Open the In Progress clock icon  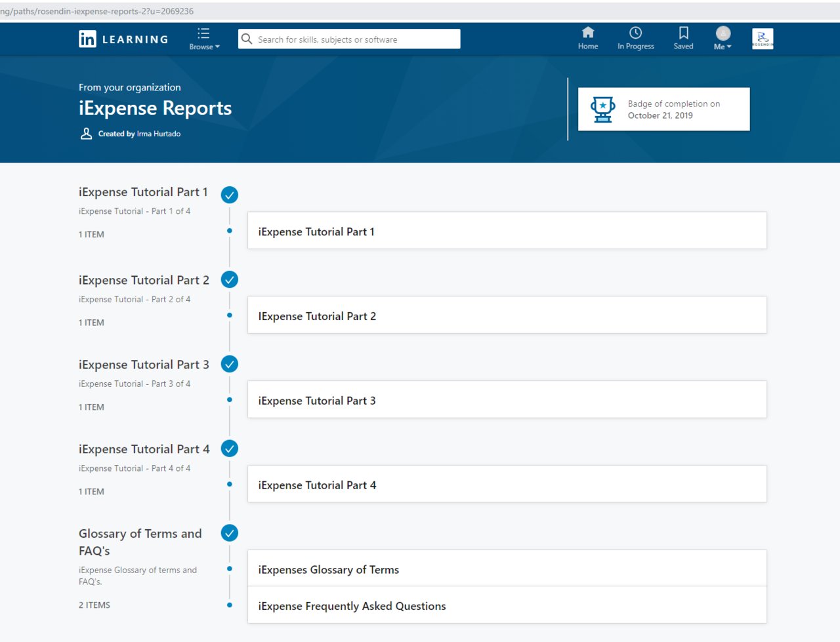[x=635, y=33]
